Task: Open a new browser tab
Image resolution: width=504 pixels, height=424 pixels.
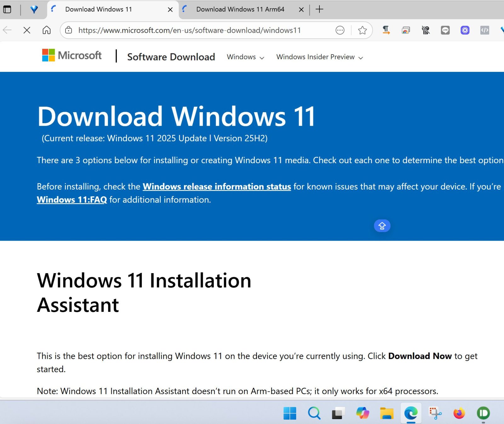Action: 319,9
